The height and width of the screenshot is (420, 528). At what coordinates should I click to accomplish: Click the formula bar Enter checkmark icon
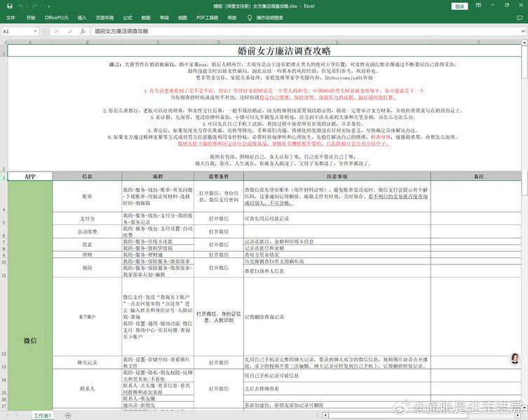pos(69,32)
